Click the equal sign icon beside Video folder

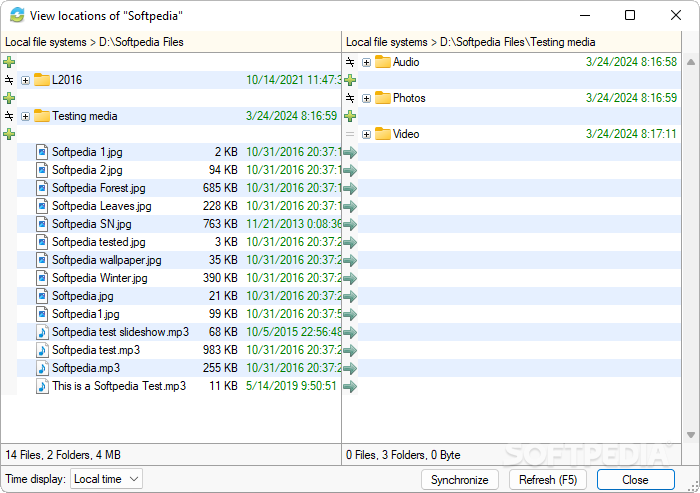tap(350, 134)
